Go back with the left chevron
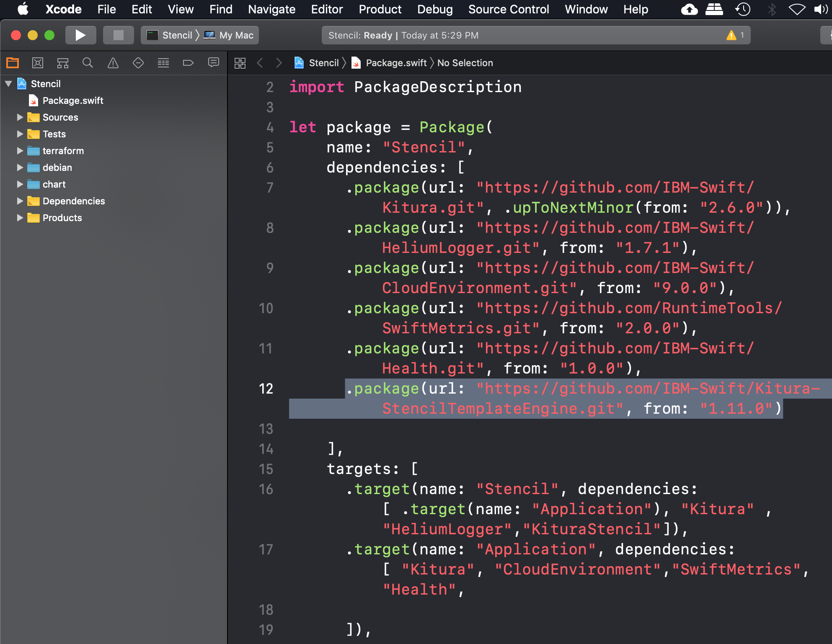Screen dimensions: 832x644 pos(260,63)
